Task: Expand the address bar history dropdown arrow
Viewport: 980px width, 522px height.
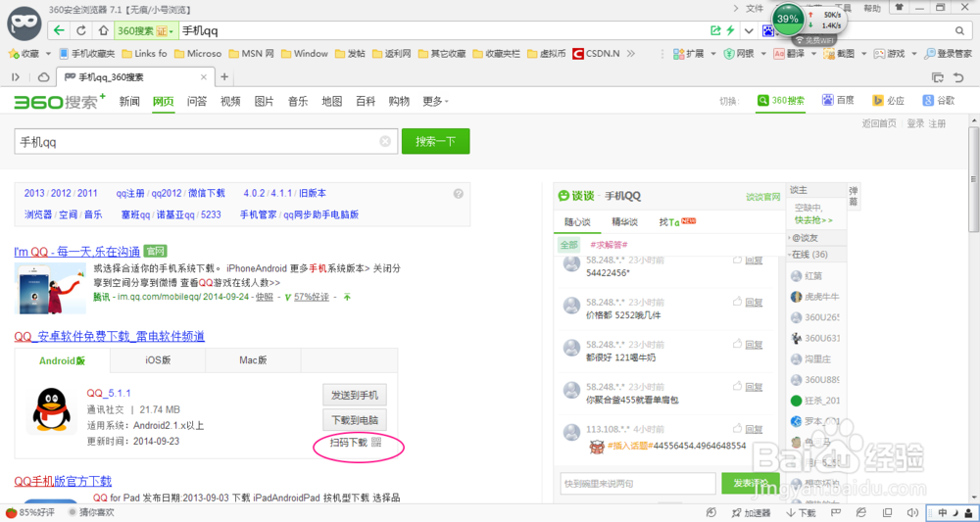Action: tap(748, 30)
